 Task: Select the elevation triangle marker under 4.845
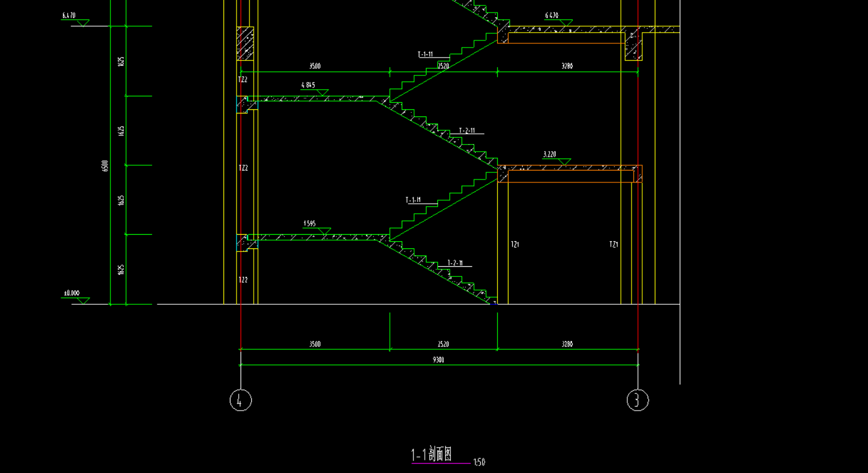(x=322, y=93)
